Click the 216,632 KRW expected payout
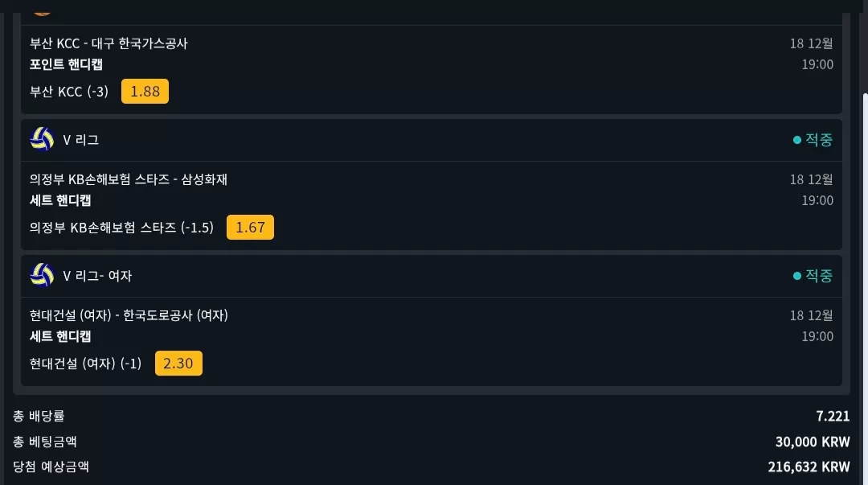This screenshot has height=485, width=868. (x=809, y=467)
